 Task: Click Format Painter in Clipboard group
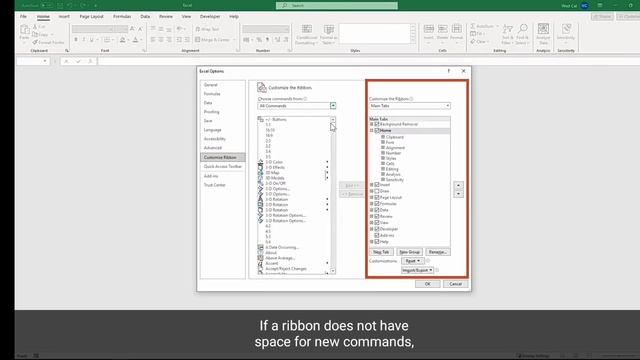point(48,42)
